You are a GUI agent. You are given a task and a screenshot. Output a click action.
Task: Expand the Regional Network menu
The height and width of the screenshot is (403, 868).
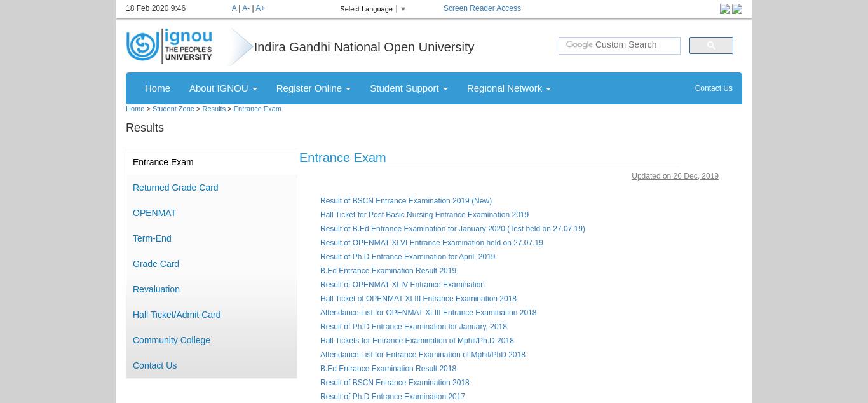508,88
